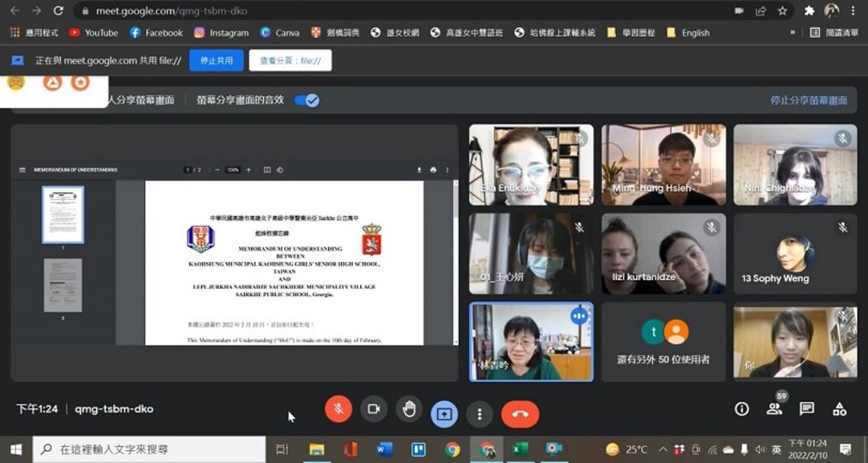Open the apps shortcut 應用程式

(x=34, y=33)
